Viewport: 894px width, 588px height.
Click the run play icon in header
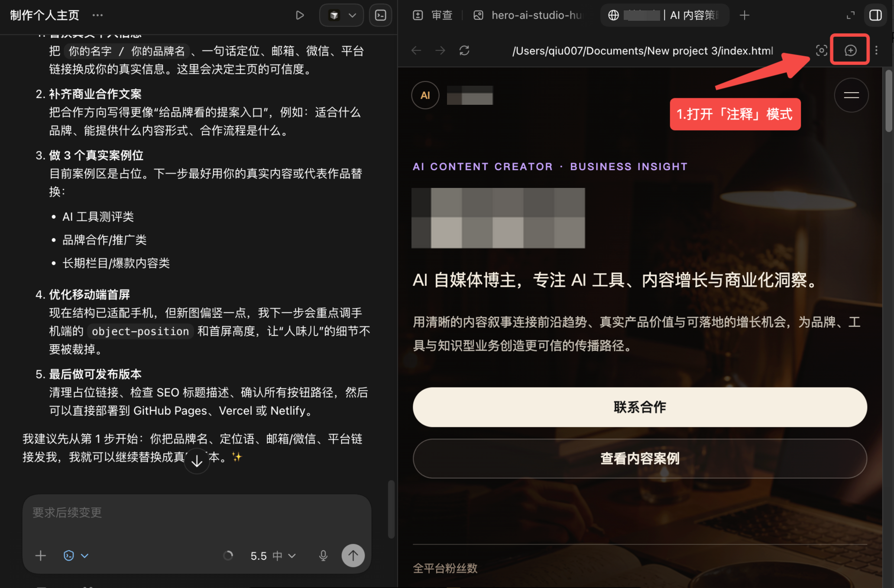[299, 15]
